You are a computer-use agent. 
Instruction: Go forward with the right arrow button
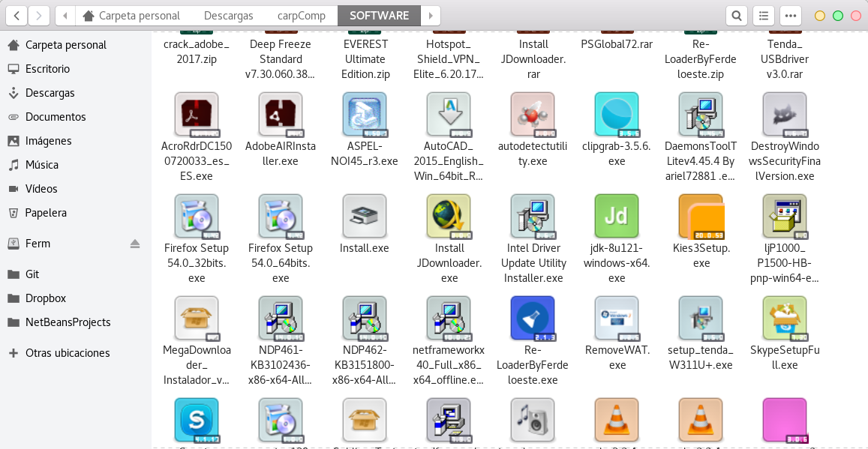tap(38, 16)
